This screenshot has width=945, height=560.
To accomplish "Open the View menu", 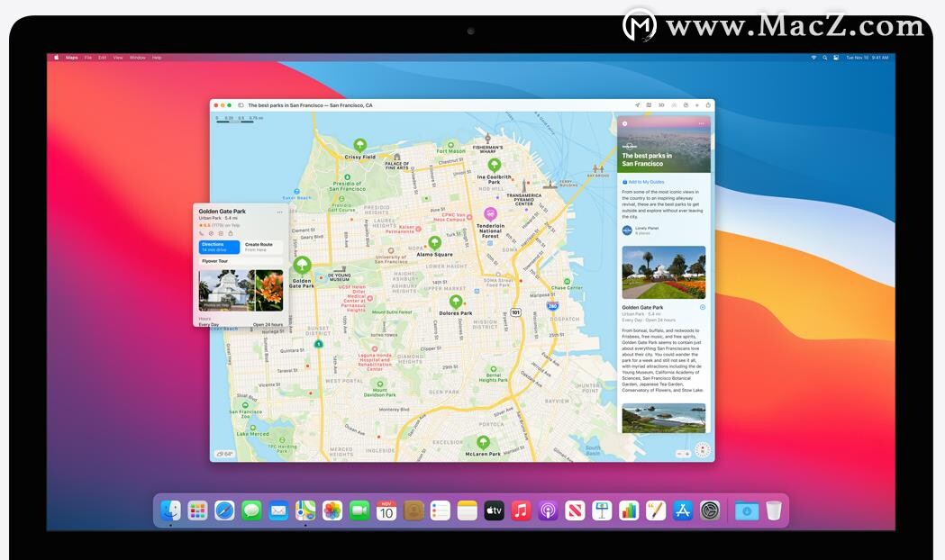I will click(118, 58).
